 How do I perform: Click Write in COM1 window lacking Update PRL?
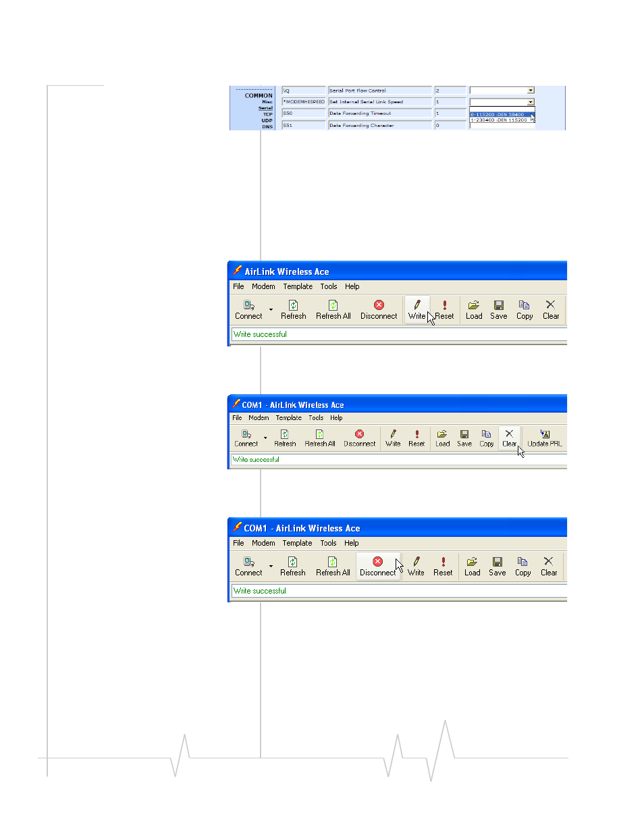416,567
